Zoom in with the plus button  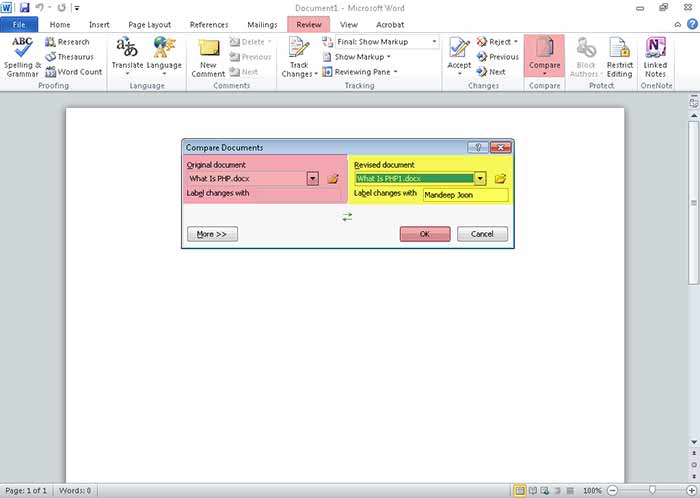[x=692, y=491]
